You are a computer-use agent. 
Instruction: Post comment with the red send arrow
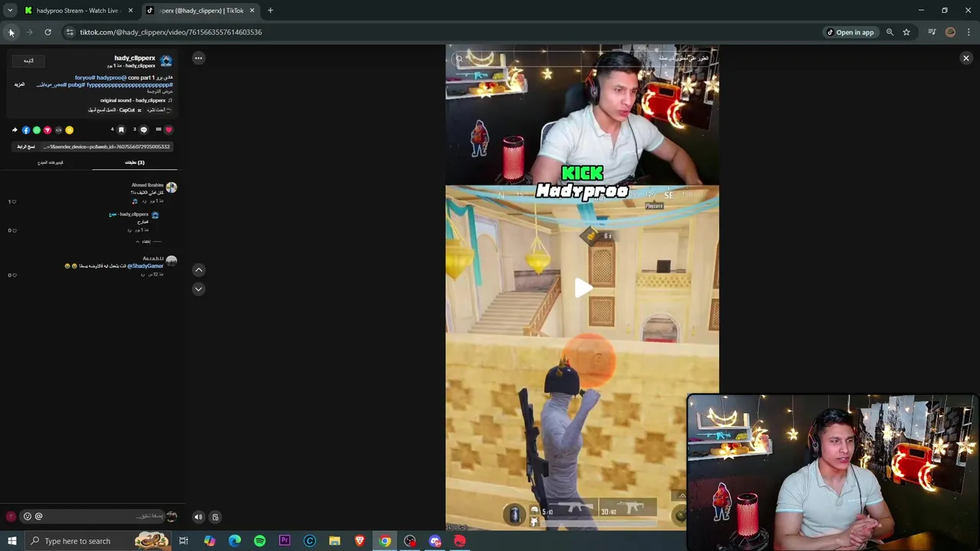click(x=11, y=517)
